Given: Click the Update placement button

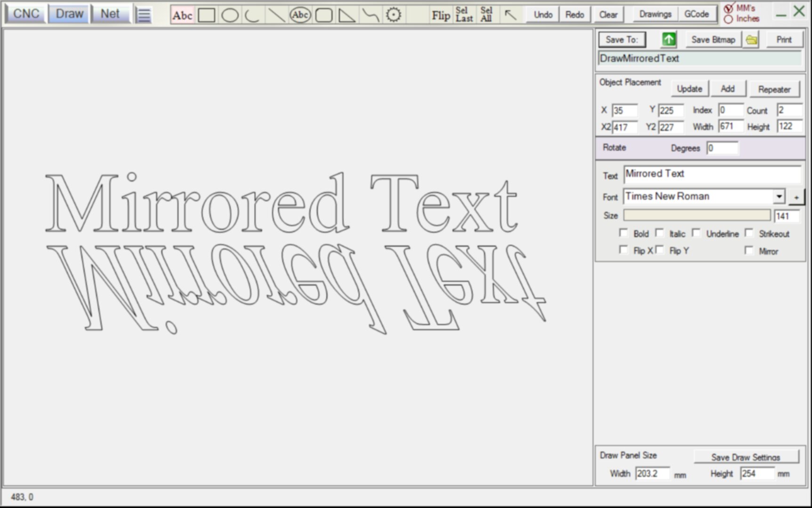Looking at the screenshot, I should (x=689, y=89).
